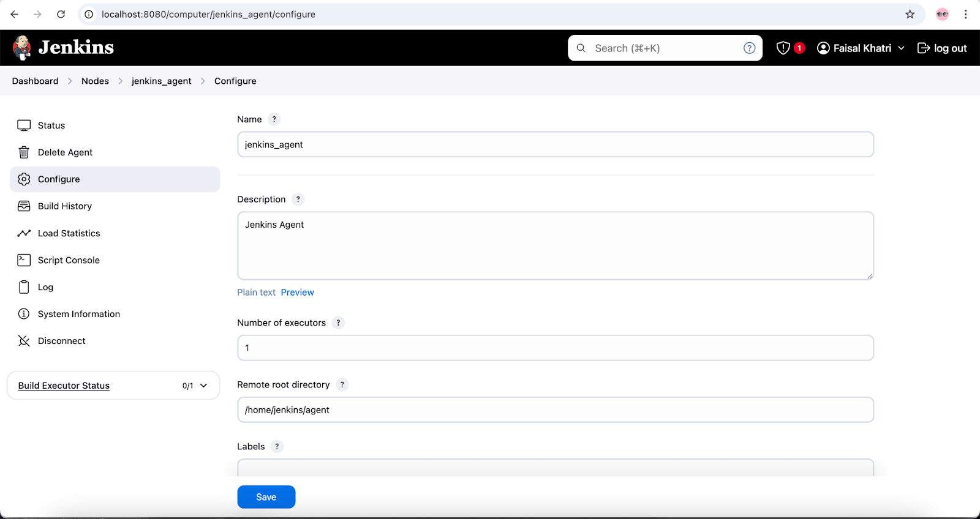
Task: Open help for Remote root directory
Action: coord(342,384)
